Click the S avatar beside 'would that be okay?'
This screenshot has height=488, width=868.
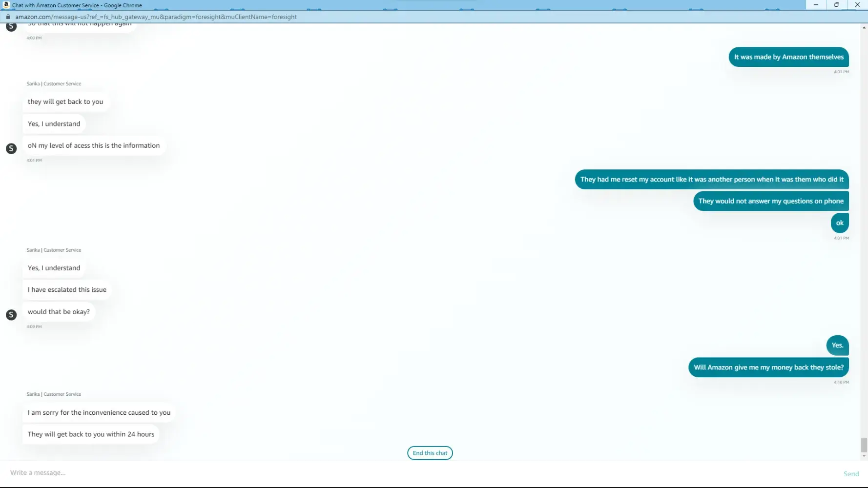tap(11, 315)
